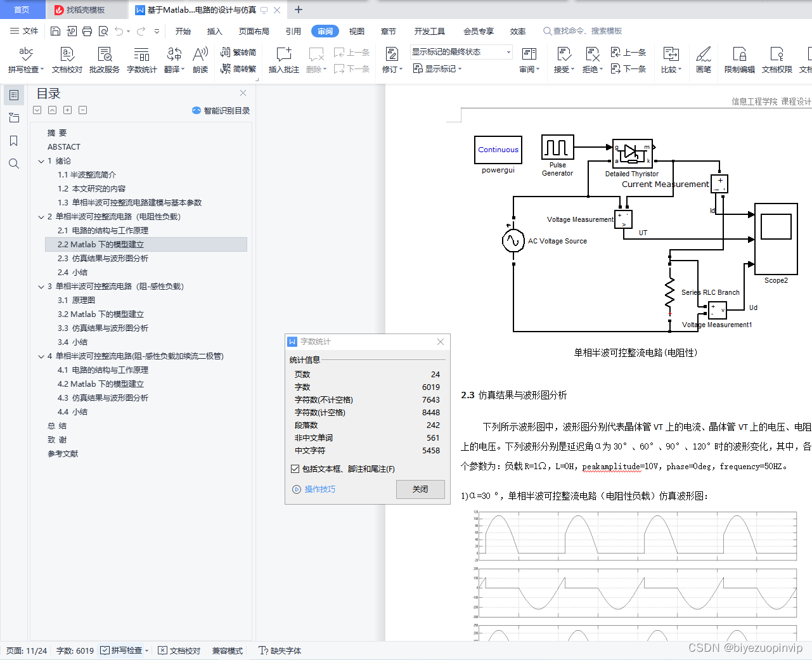Switch to the 开始 (Home) tab

click(183, 31)
